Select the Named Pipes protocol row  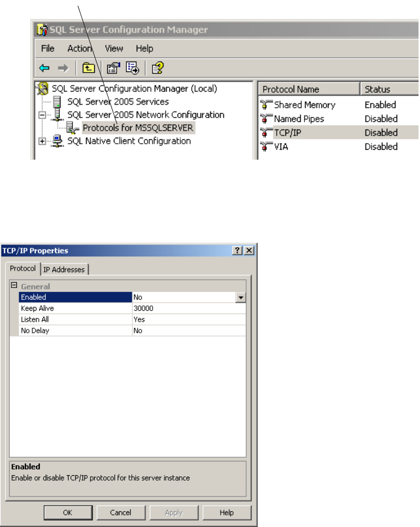click(x=339, y=119)
